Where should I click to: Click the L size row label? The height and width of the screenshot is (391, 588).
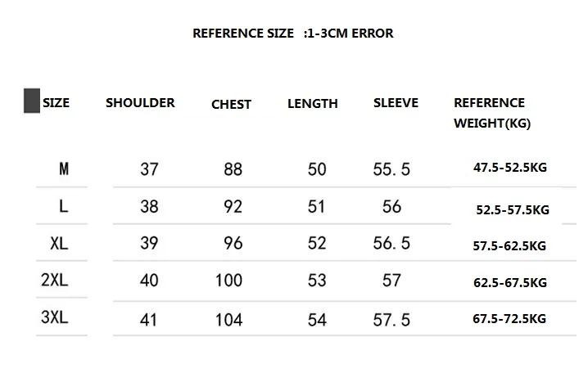[x=64, y=206]
